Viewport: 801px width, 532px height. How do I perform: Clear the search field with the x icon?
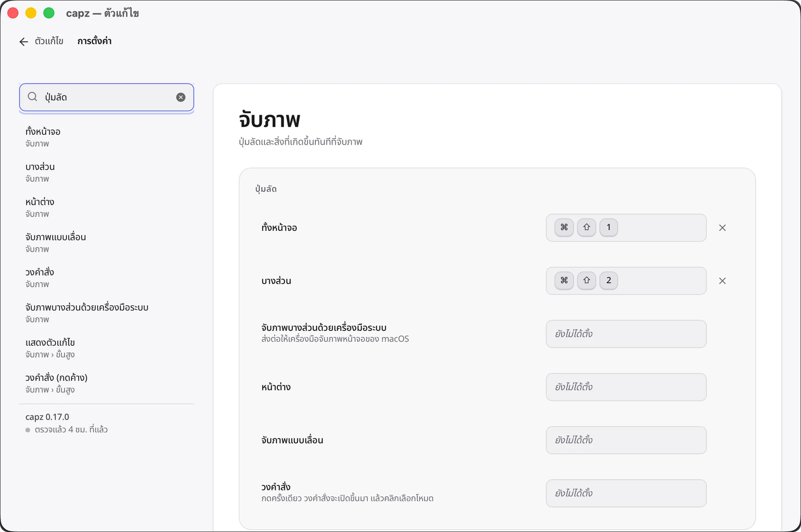[x=181, y=97]
